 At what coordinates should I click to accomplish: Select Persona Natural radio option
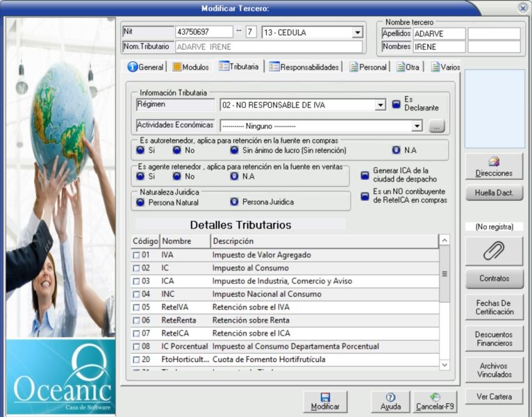point(140,202)
